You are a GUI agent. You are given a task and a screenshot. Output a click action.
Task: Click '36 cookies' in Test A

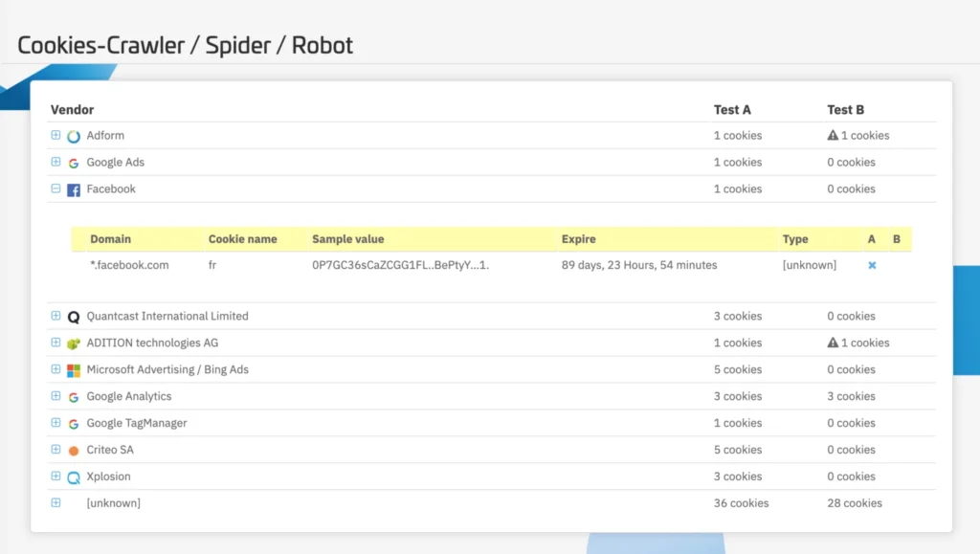741,502
